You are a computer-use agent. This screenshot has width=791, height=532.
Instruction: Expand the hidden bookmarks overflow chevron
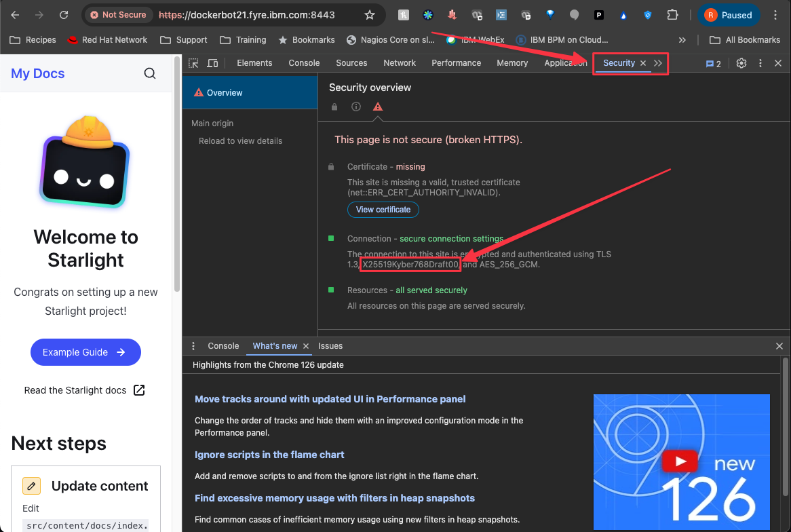click(682, 40)
